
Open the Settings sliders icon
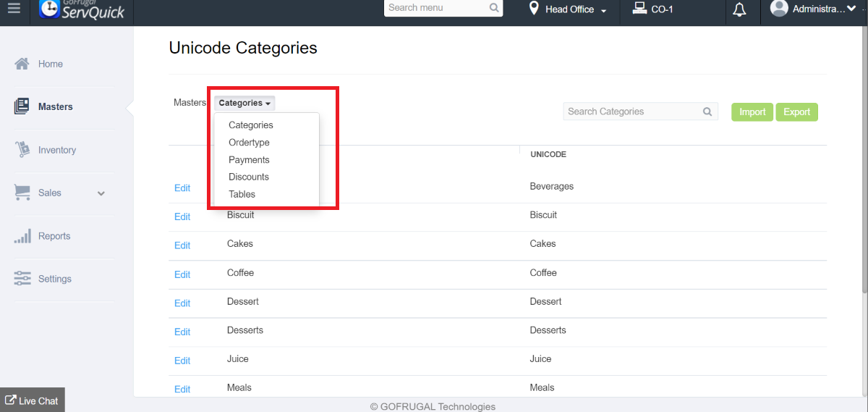click(x=22, y=279)
